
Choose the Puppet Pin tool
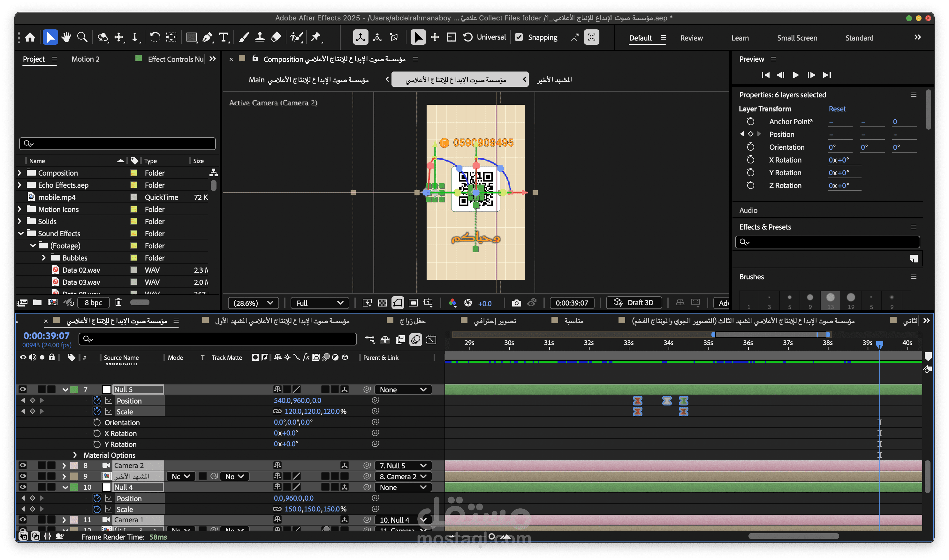[316, 37]
